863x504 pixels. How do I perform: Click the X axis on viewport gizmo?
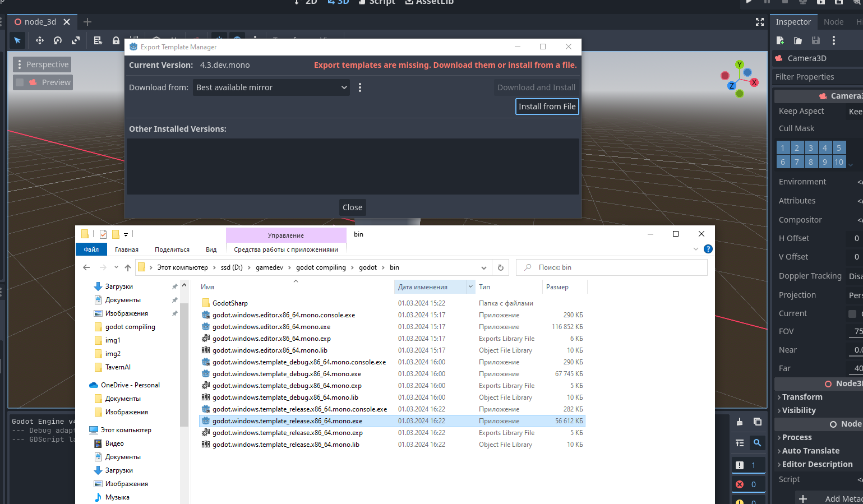click(754, 82)
